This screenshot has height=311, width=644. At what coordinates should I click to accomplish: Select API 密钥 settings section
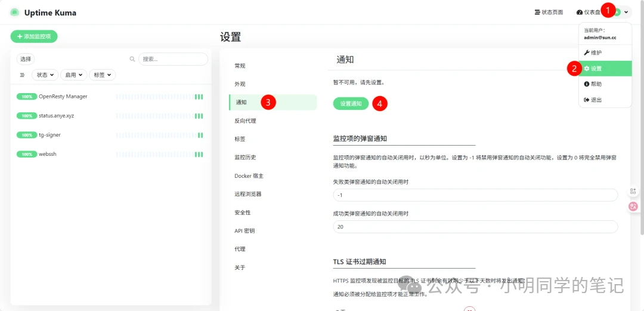[273, 231]
